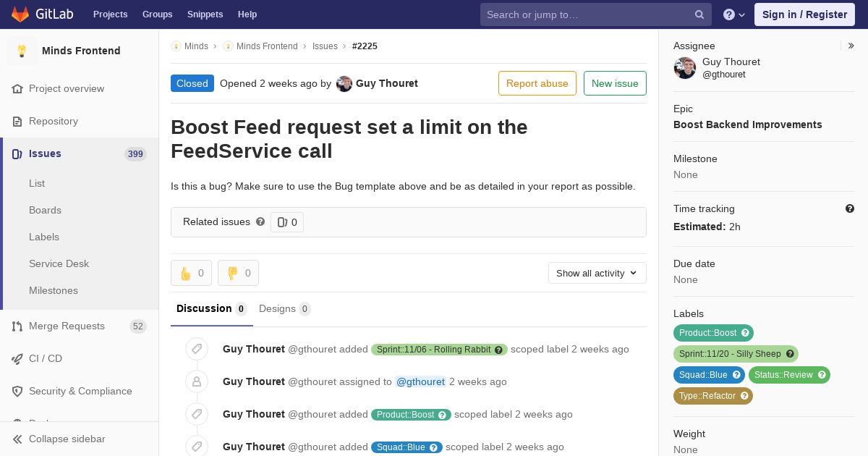Open the Help question-mark menu
Image resolution: width=868 pixels, height=456 pixels.
click(734, 14)
